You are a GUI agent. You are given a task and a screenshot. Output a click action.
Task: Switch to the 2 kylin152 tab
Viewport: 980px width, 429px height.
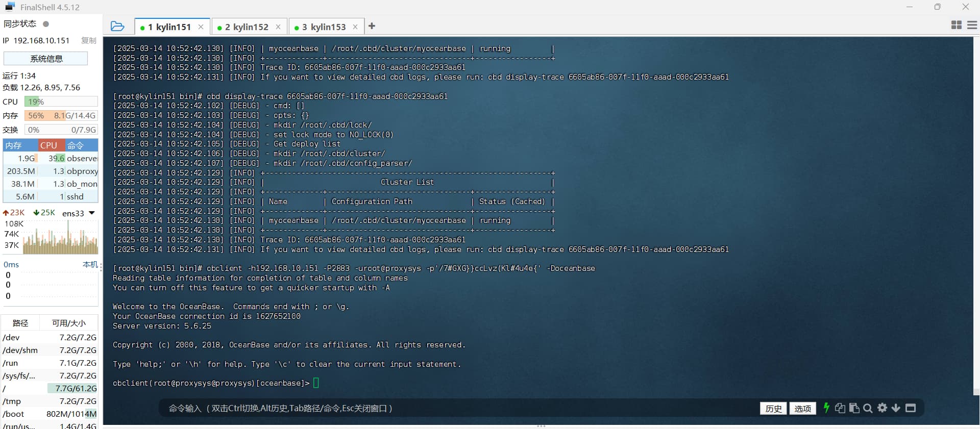coord(249,27)
